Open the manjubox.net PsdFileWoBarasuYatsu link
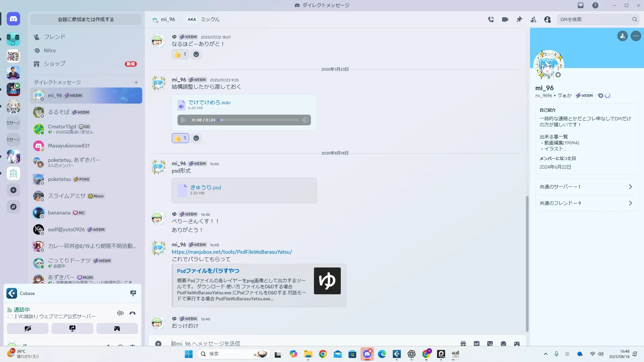Viewport: 644px width, 362px height. (x=232, y=252)
